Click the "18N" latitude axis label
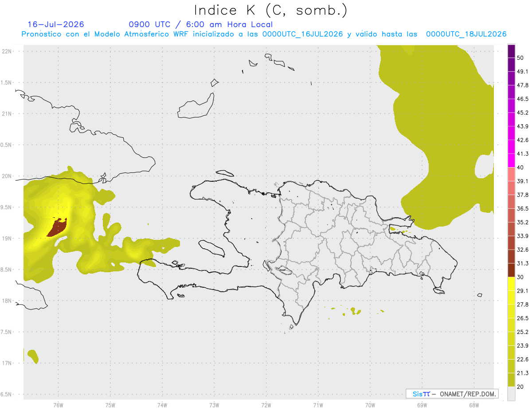 pyautogui.click(x=8, y=301)
